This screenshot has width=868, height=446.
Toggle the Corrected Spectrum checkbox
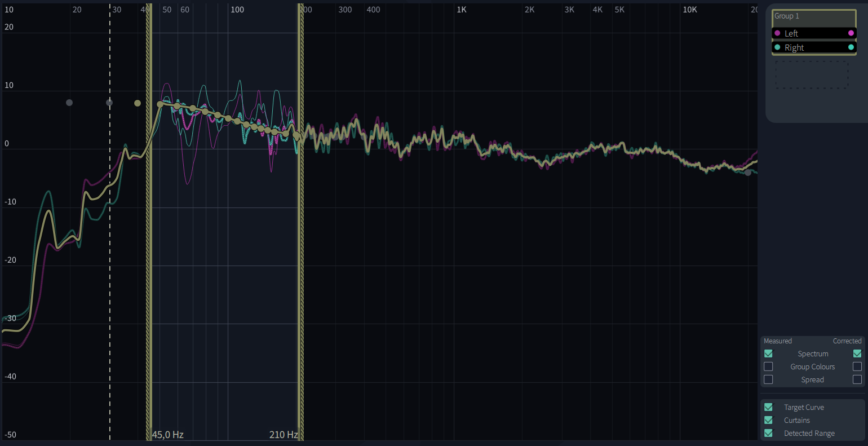click(857, 354)
